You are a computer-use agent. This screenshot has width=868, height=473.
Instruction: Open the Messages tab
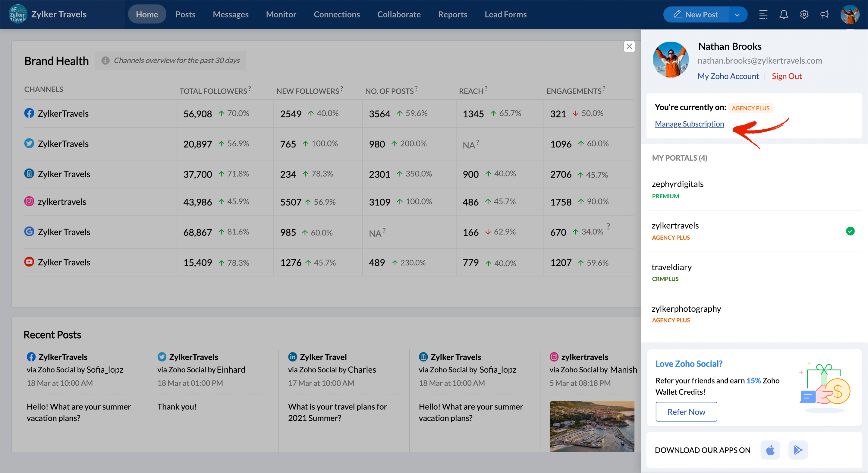[x=231, y=14]
